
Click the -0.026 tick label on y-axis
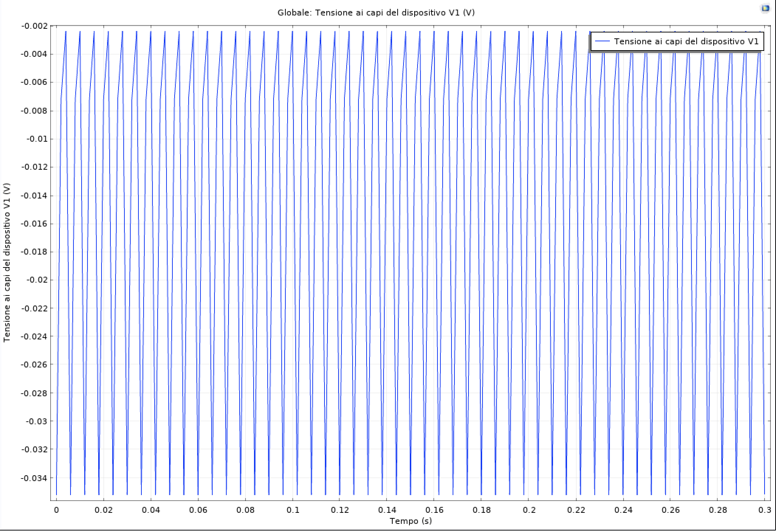34,365
